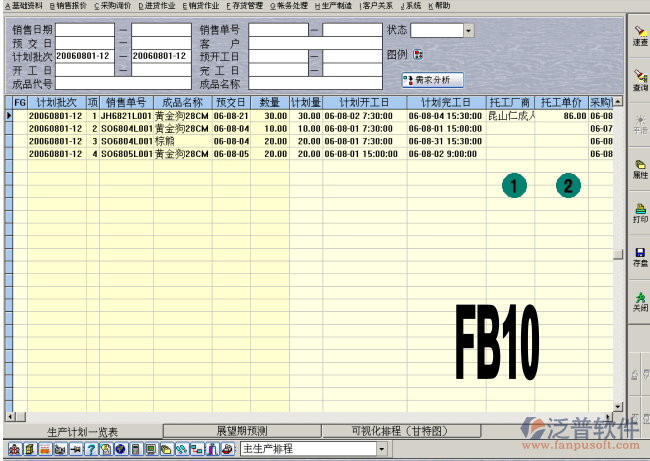Click the 计划批次 column header
The width and height of the screenshot is (650, 461).
57,102
